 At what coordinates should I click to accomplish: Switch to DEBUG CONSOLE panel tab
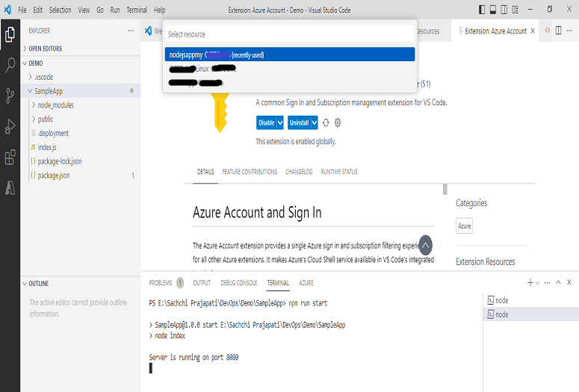(x=238, y=283)
